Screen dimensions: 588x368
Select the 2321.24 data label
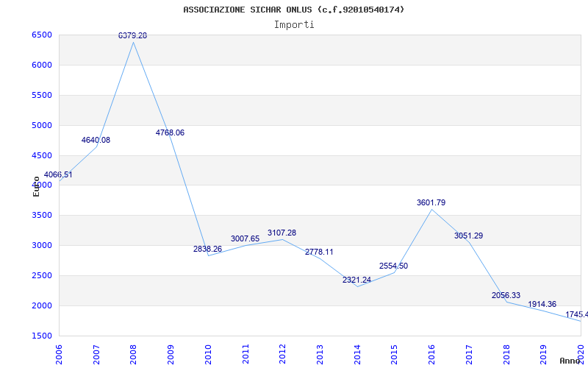pos(356,280)
